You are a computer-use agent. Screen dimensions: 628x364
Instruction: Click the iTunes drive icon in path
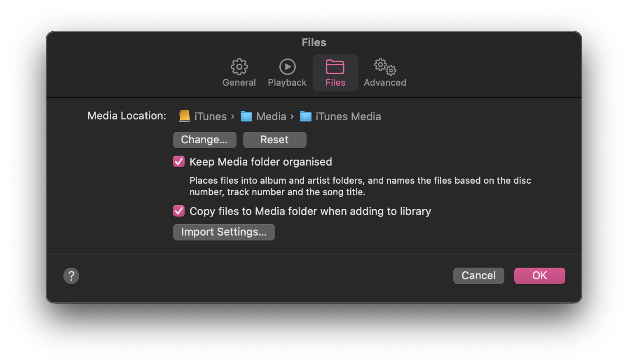pos(184,116)
